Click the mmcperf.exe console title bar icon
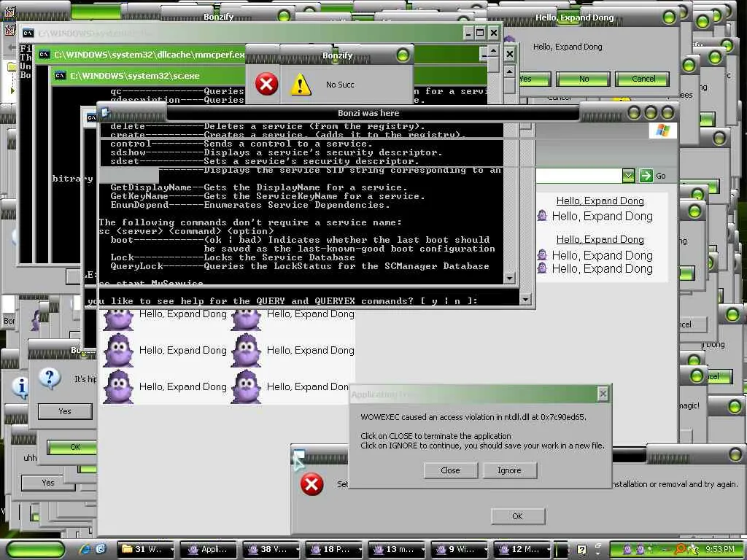The width and height of the screenshot is (747, 560). coord(44,55)
